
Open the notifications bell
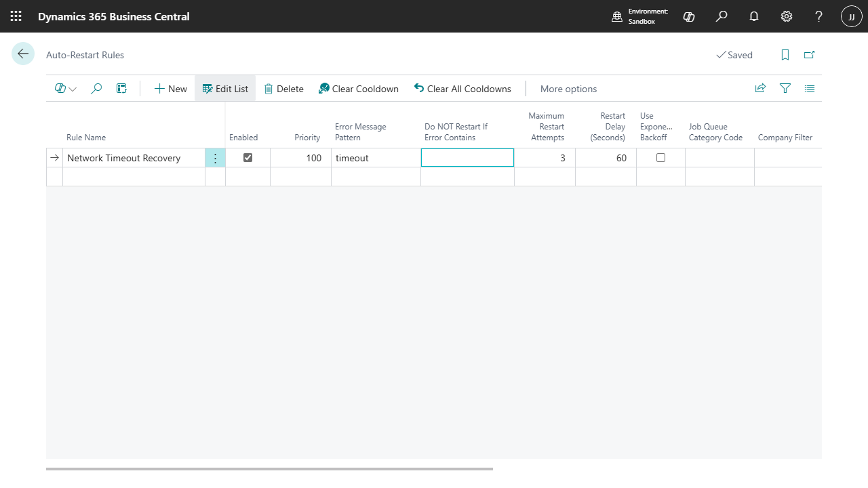[754, 16]
